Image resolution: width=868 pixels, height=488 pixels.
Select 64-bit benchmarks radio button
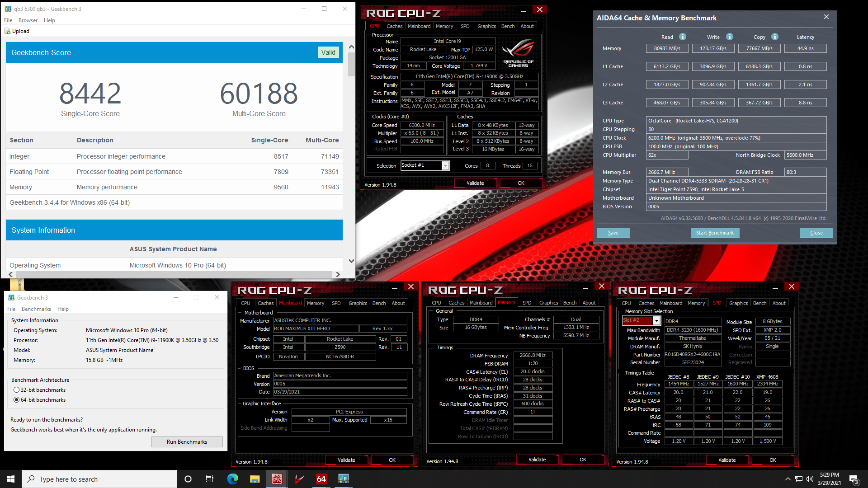pos(17,400)
